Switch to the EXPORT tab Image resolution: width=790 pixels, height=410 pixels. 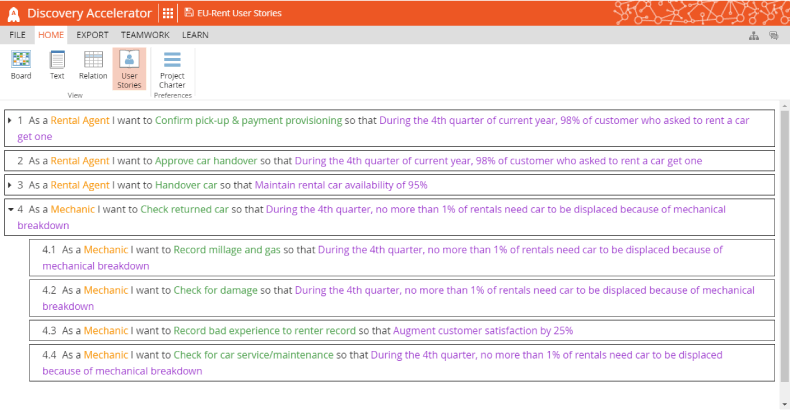[92, 34]
